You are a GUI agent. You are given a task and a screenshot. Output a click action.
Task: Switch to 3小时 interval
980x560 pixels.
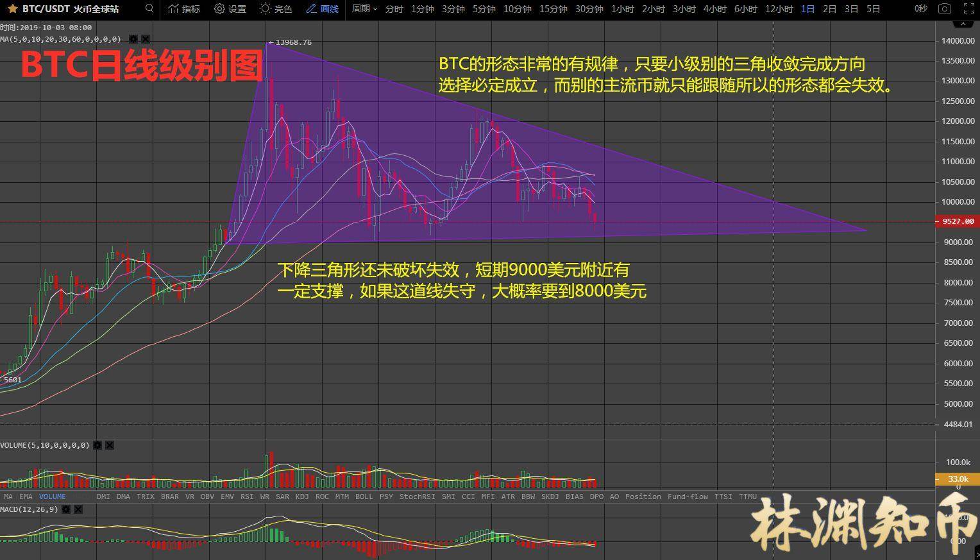click(684, 9)
